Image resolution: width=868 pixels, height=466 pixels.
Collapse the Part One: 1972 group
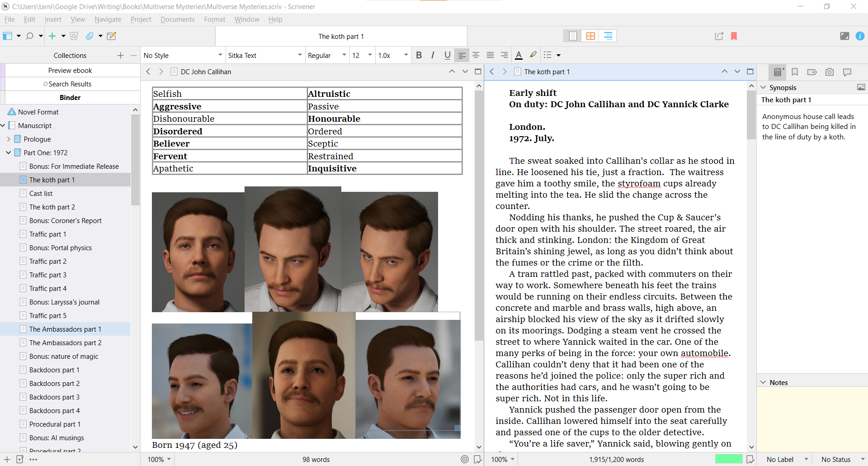point(8,152)
